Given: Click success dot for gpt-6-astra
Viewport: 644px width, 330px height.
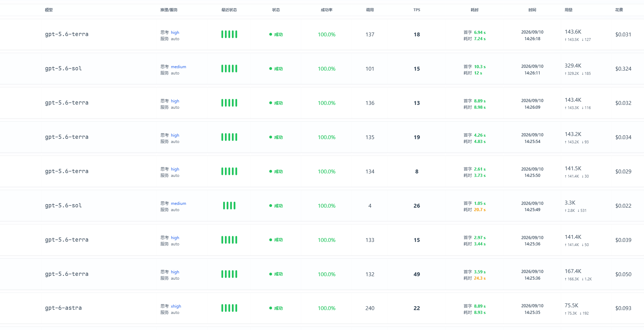Looking at the screenshot, I should [x=271, y=308].
